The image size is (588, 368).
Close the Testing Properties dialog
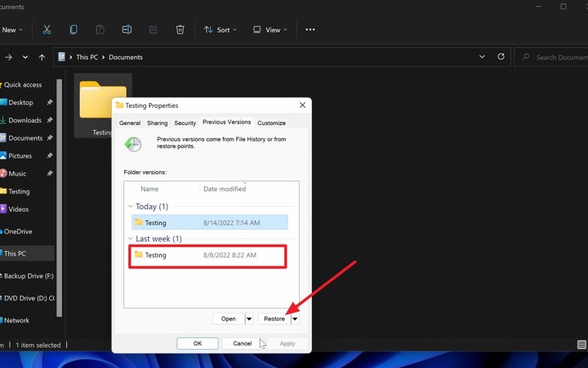coord(303,105)
